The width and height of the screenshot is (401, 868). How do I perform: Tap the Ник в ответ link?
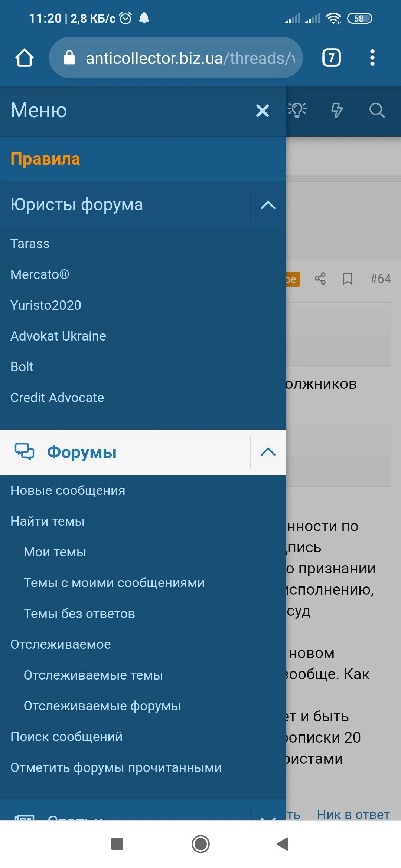tap(353, 814)
